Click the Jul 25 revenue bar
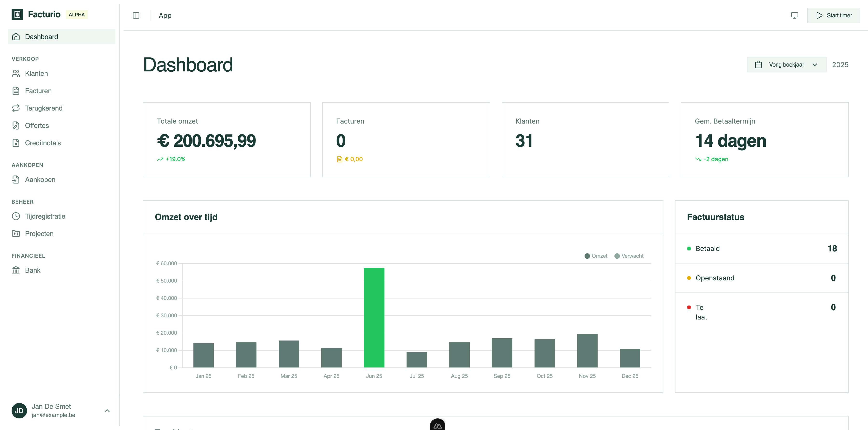Image resolution: width=868 pixels, height=430 pixels. (417, 360)
